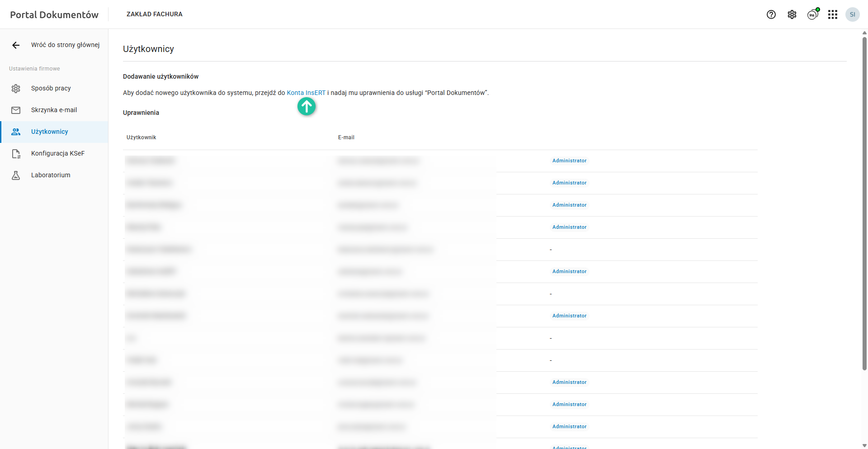This screenshot has height=449, width=868.
Task: Click the Laboratorium flask icon
Action: tap(16, 175)
